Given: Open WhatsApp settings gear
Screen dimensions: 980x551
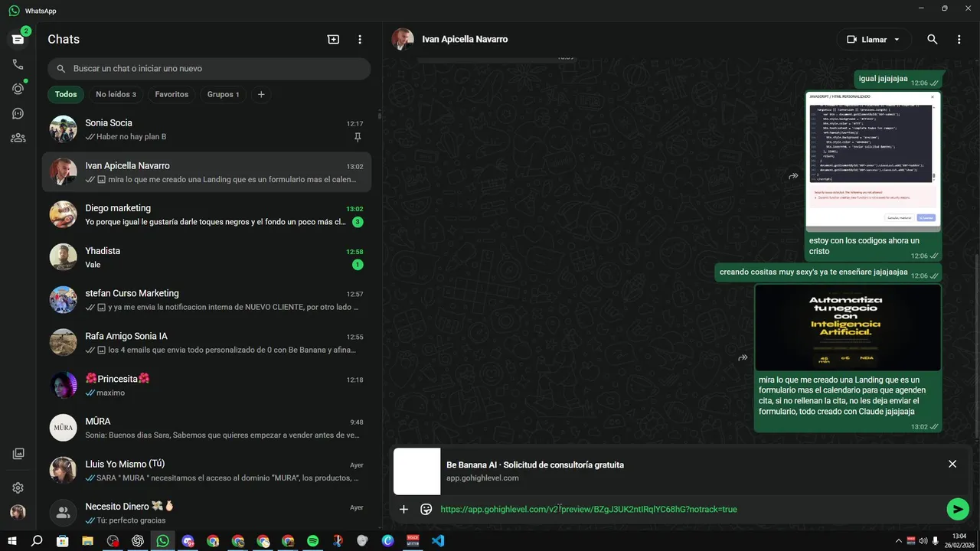Looking at the screenshot, I should [18, 487].
